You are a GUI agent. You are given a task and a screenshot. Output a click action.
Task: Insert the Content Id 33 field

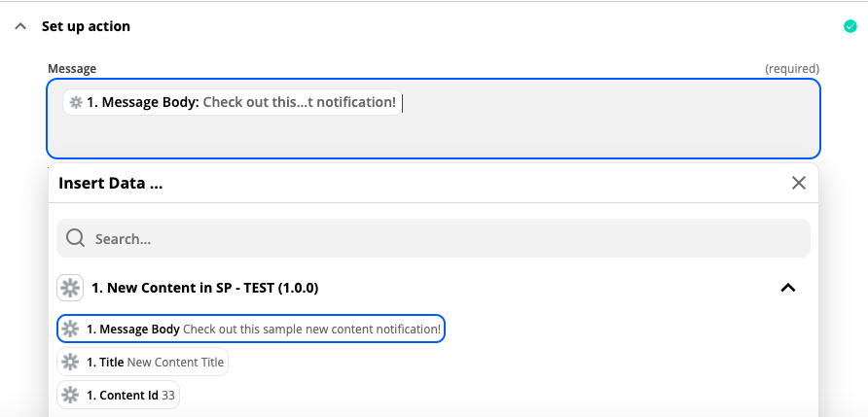tap(129, 395)
